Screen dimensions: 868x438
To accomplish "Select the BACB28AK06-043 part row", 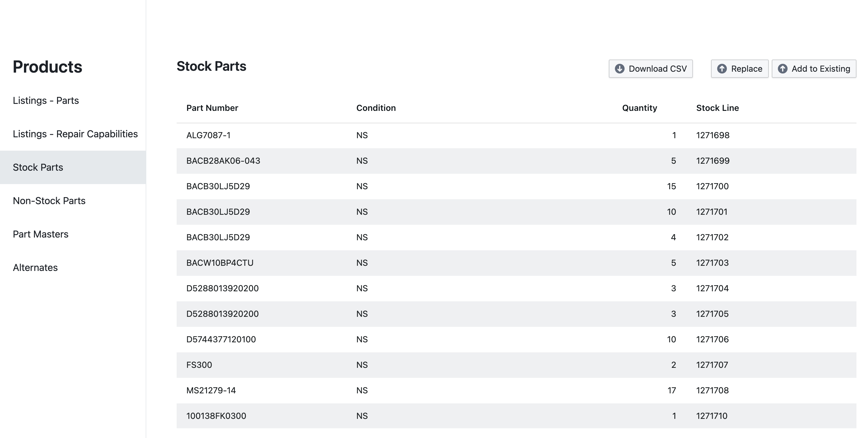I will [x=223, y=161].
